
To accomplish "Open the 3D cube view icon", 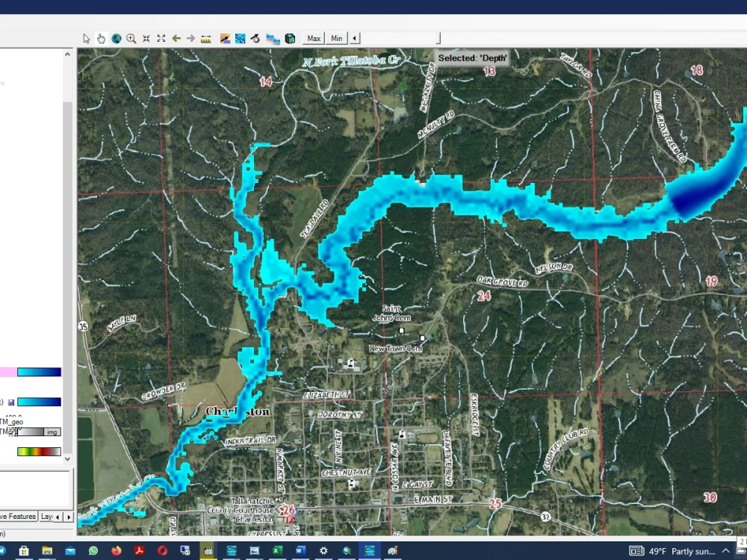I will coord(291,38).
